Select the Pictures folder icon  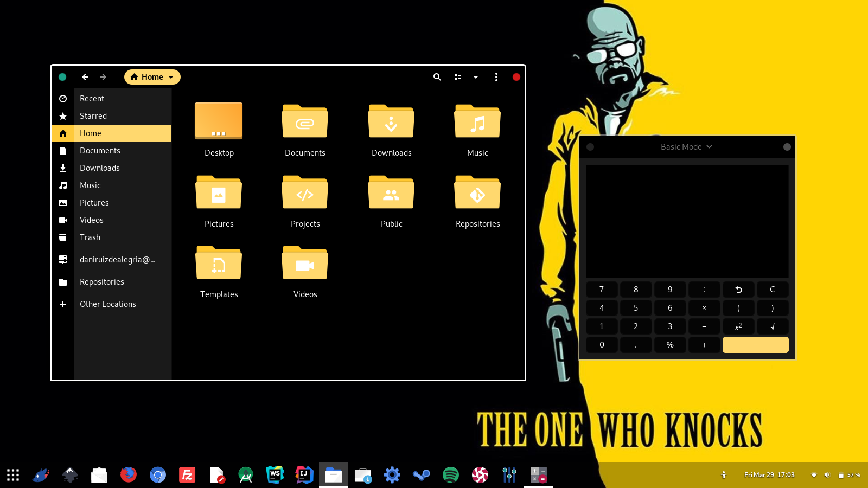[219, 192]
